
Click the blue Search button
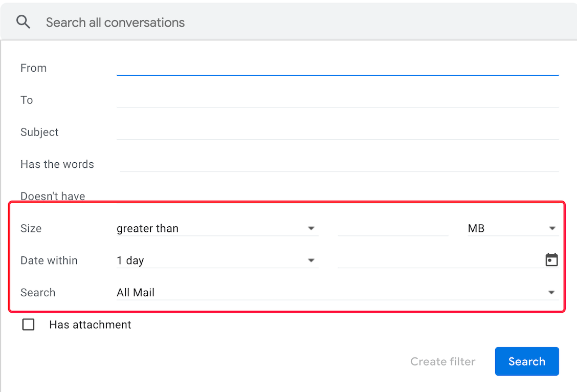[x=526, y=361]
